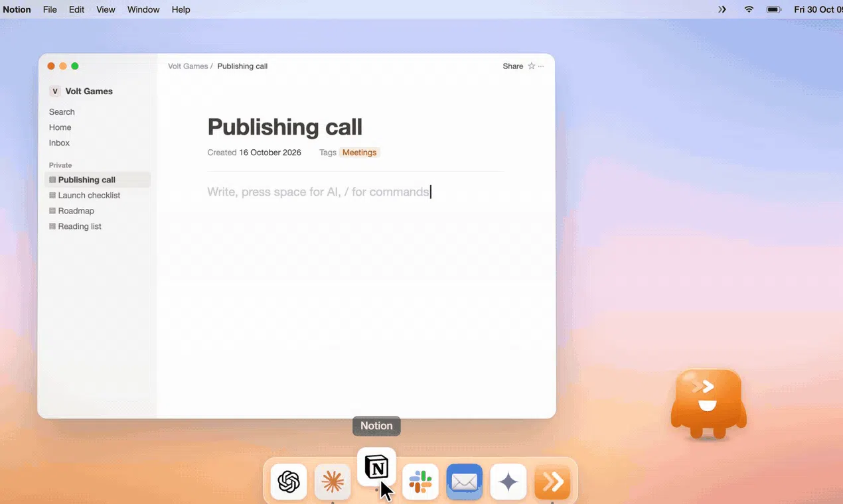Launch the Claude app in the dock

(333, 481)
